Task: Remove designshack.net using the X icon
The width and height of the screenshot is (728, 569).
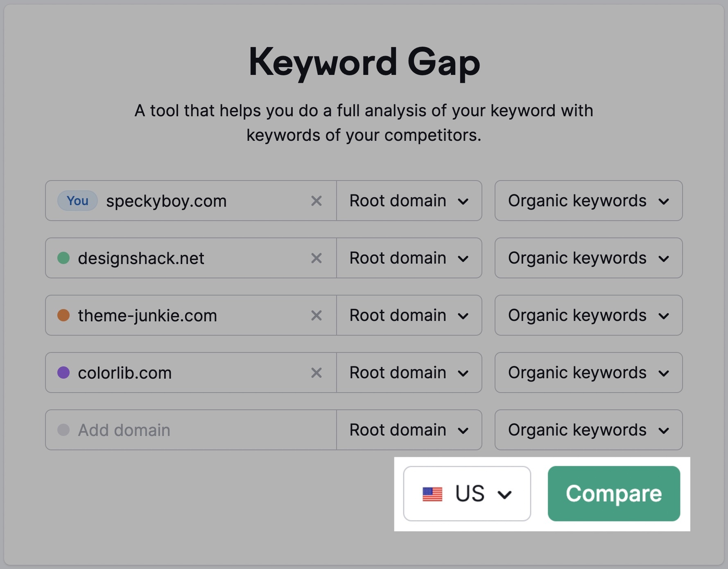Action: pyautogui.click(x=316, y=258)
